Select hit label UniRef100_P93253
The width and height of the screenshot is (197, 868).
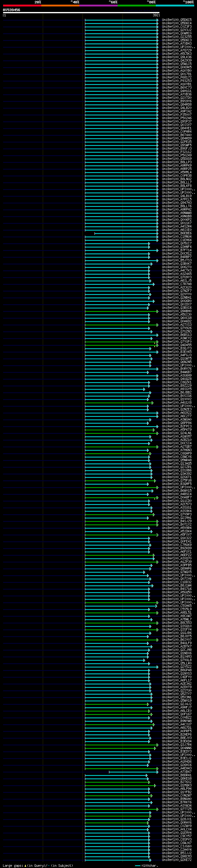tap(177, 81)
